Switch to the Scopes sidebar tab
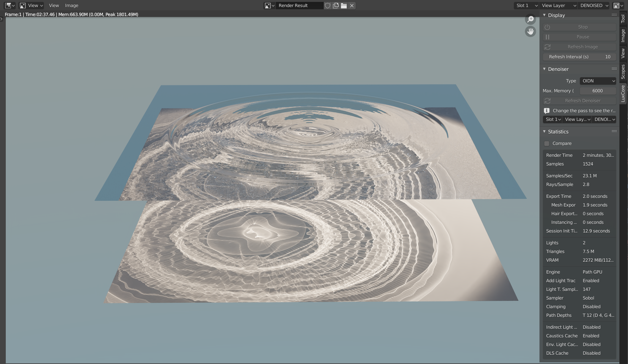The image size is (628, 364). coord(623,72)
